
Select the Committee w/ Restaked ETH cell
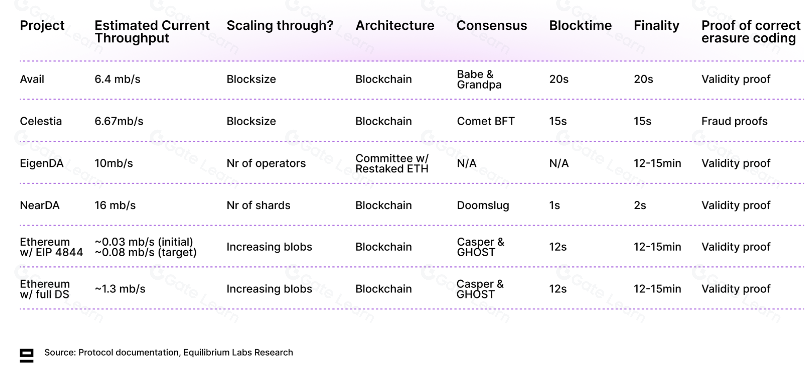(392, 163)
